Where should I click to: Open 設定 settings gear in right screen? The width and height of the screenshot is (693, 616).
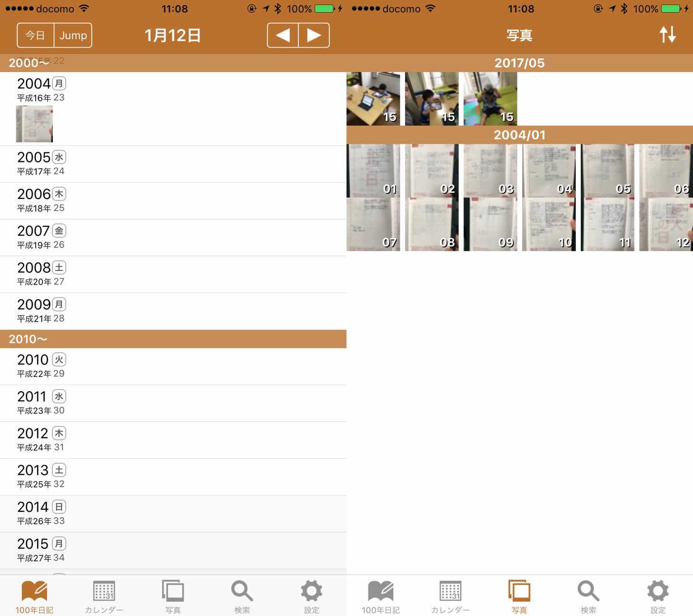click(x=658, y=596)
